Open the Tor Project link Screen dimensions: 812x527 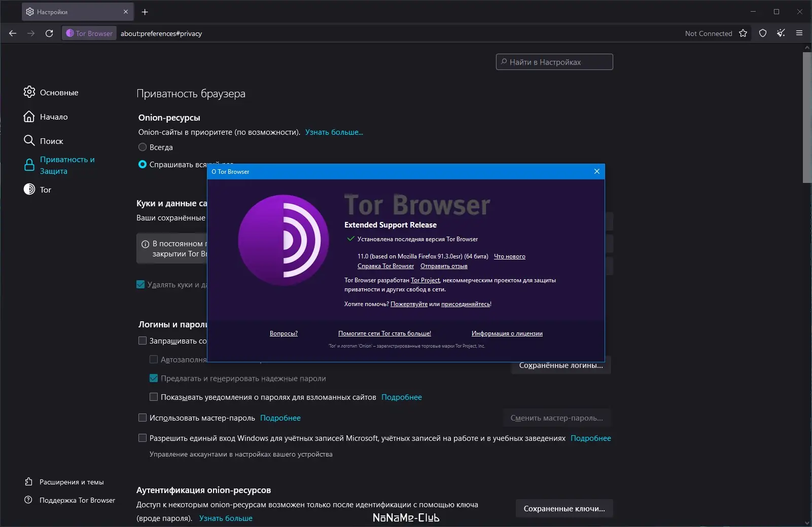click(x=425, y=280)
